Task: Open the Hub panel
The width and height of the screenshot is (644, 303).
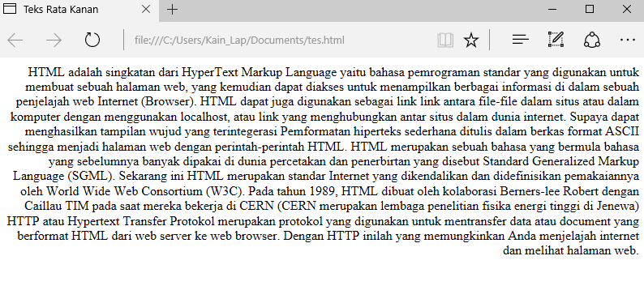Action: click(x=521, y=40)
